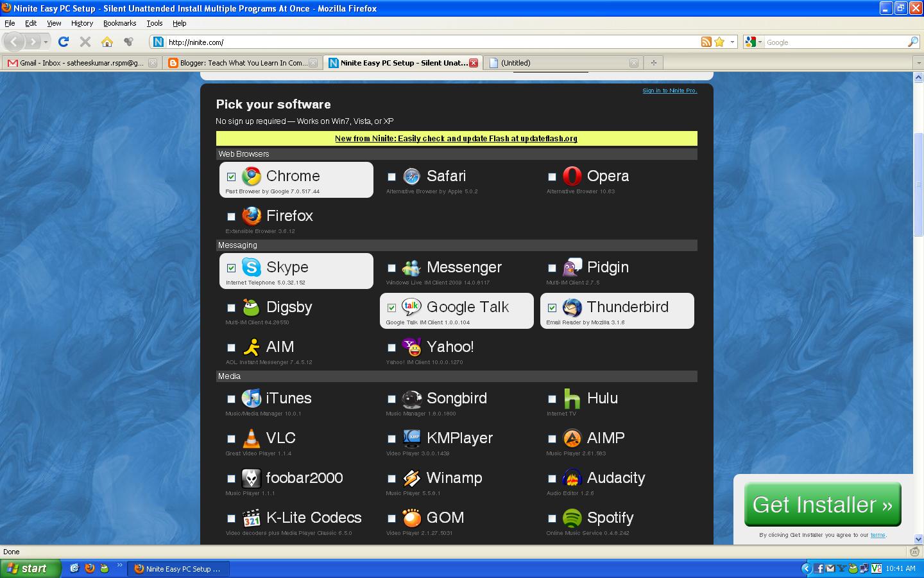Click the VLC traffic cone icon

coord(251,438)
